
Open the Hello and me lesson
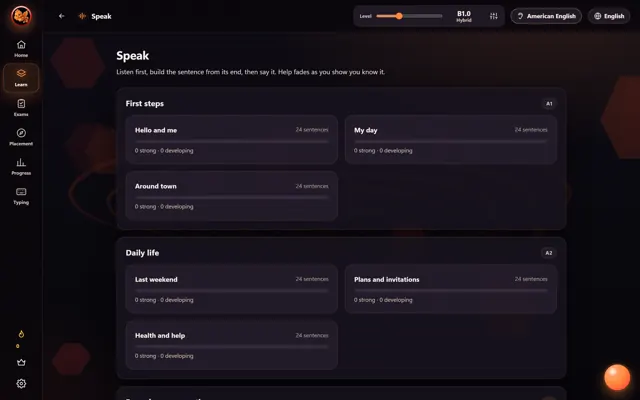pyautogui.click(x=231, y=140)
